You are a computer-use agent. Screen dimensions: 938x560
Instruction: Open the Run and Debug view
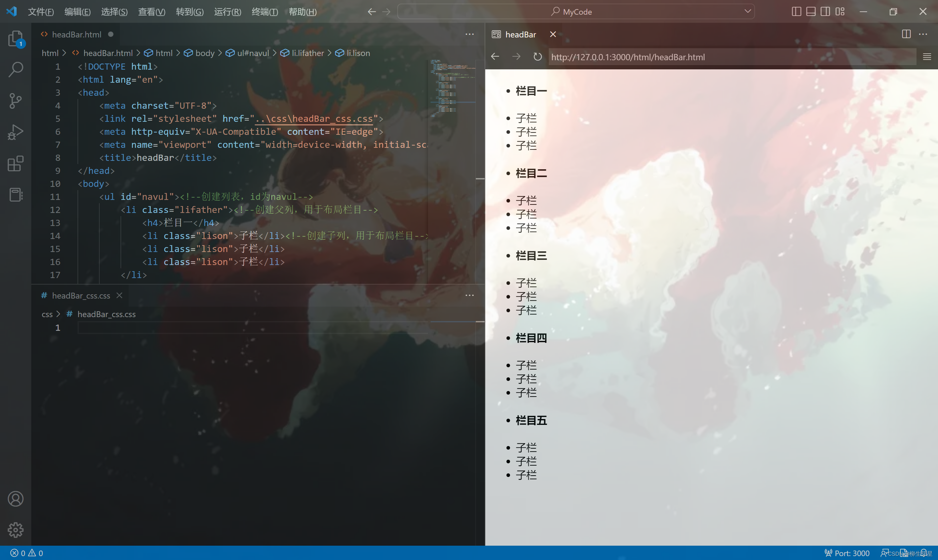16,132
